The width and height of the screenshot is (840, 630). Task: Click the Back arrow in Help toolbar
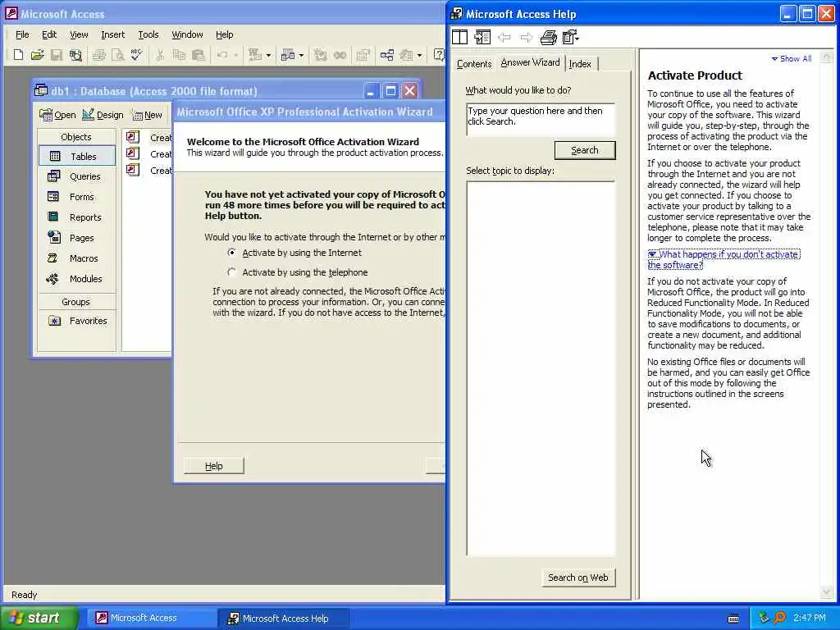point(504,37)
